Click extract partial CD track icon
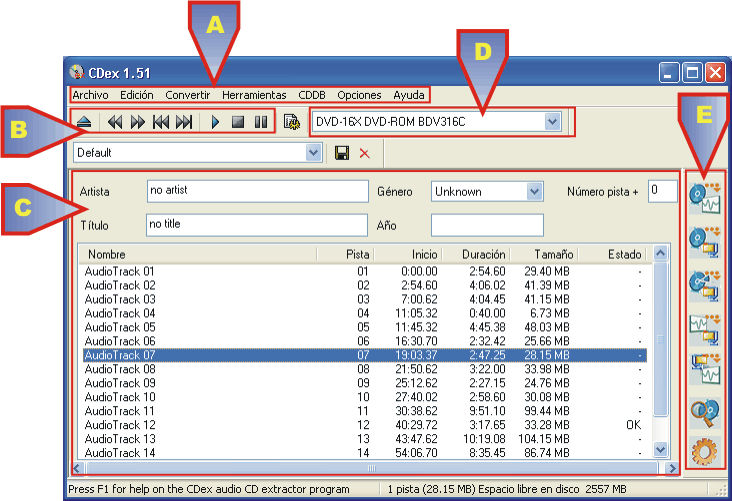 pos(705,283)
